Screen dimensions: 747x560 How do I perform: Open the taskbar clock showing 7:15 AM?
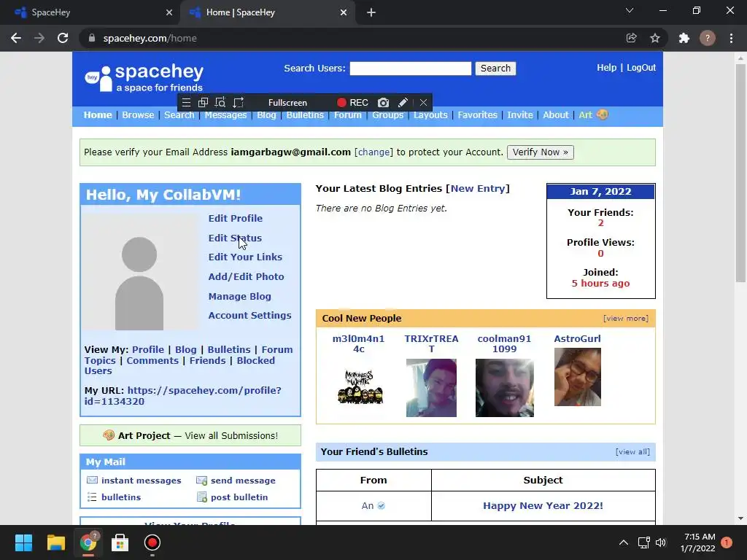click(x=698, y=542)
